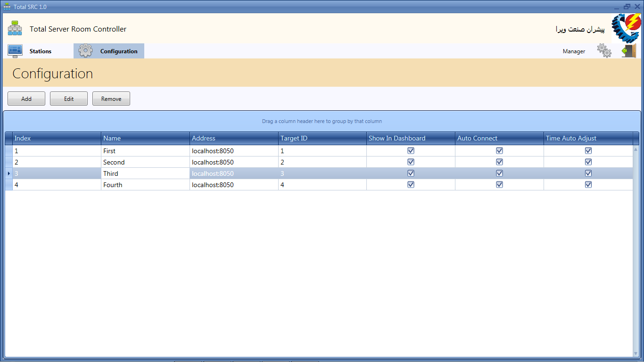The height and width of the screenshot is (362, 644).
Task: Click the Configuration page heading
Action: tap(53, 74)
